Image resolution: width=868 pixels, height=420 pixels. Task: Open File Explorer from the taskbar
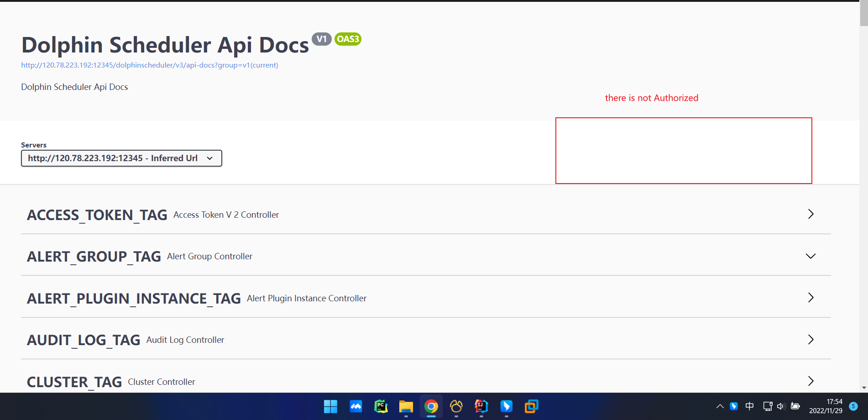click(x=406, y=406)
